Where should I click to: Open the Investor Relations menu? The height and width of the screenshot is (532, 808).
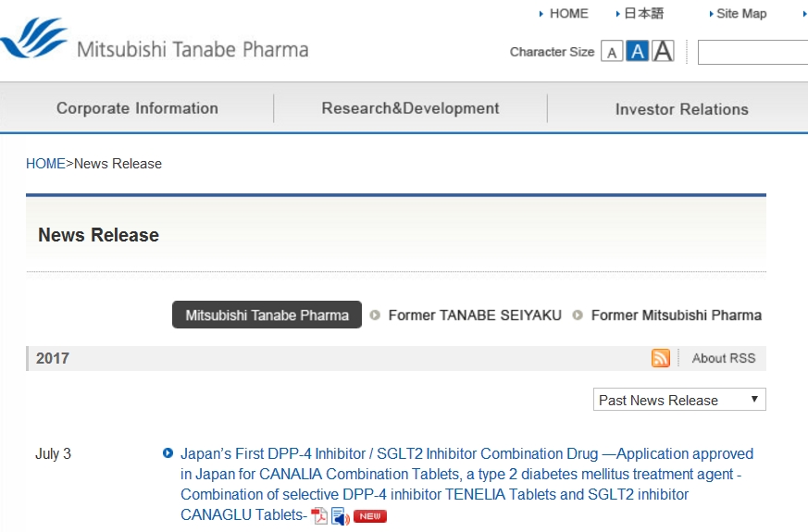681,109
